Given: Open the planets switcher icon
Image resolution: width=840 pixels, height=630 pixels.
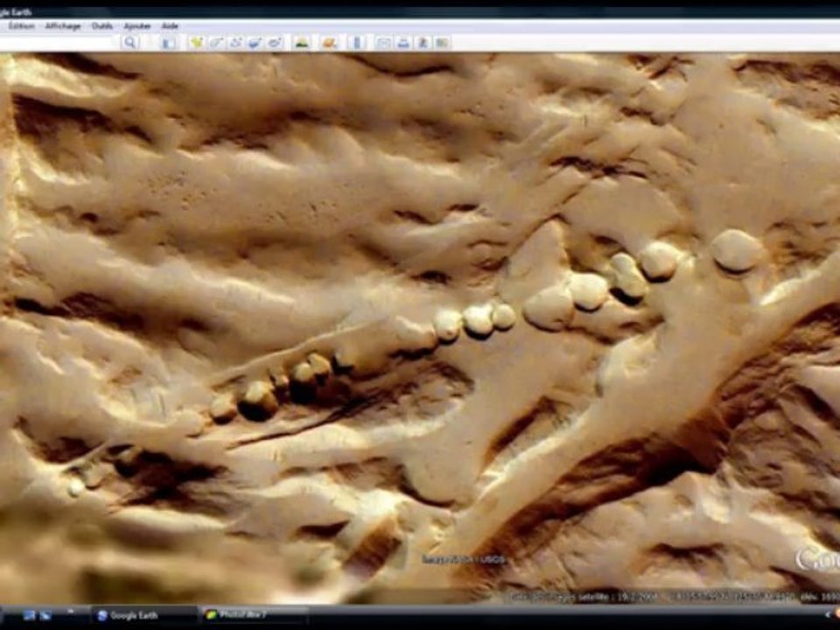Looking at the screenshot, I should (x=330, y=42).
